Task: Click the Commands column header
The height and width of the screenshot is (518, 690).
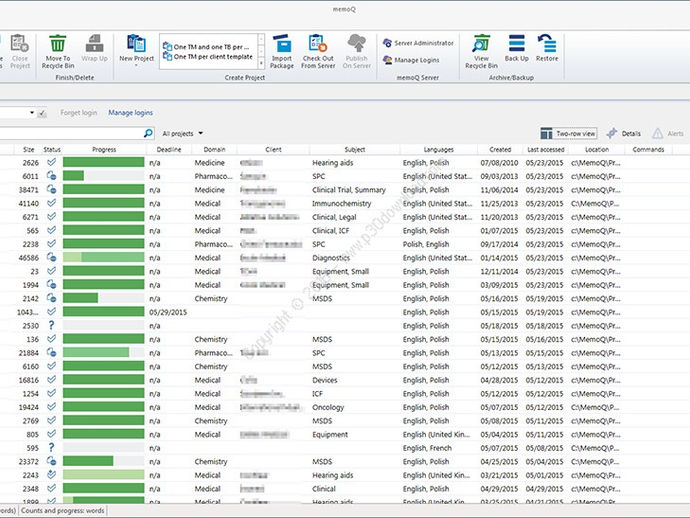Action: [648, 150]
